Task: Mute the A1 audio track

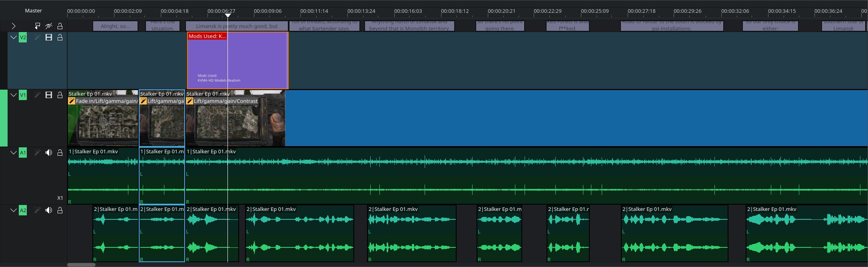Action: 49,153
